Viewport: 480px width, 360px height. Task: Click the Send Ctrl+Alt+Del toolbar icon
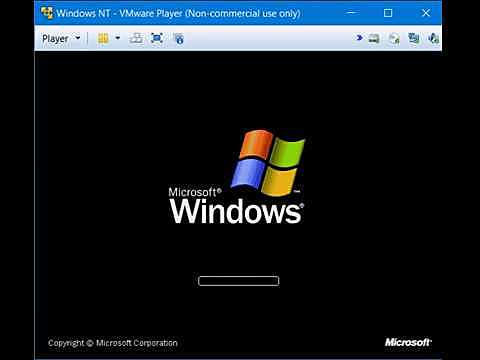coord(136,39)
